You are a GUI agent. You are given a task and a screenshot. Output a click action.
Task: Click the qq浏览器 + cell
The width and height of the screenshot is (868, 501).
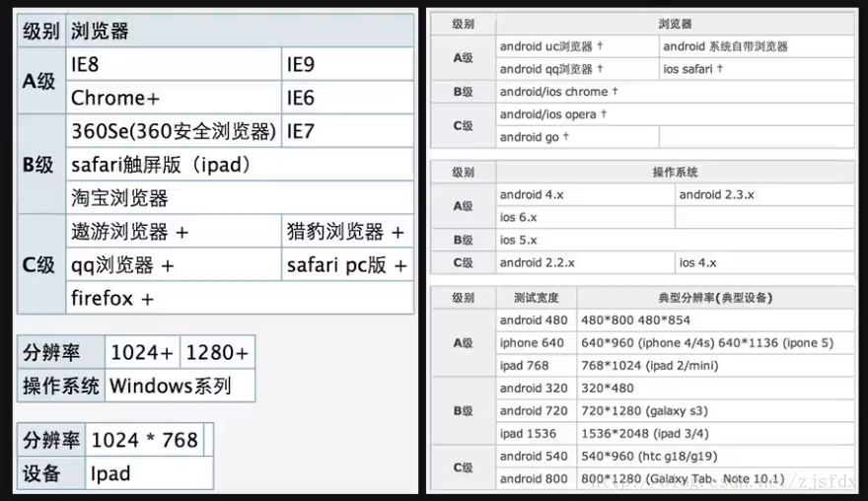(x=174, y=264)
